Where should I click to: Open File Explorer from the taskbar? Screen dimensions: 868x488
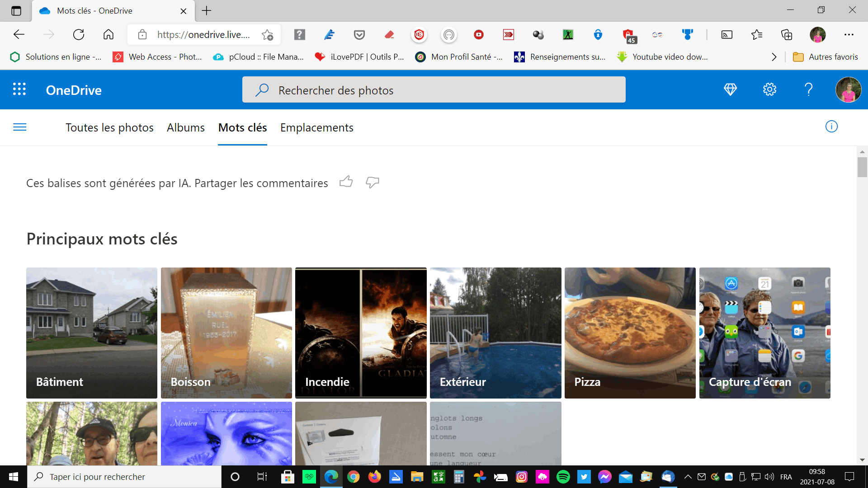(x=416, y=477)
